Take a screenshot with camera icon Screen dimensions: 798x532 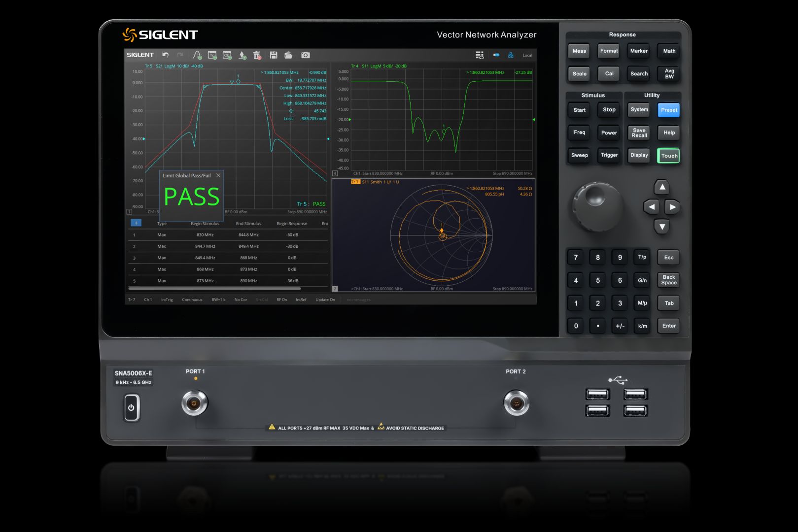pos(306,55)
